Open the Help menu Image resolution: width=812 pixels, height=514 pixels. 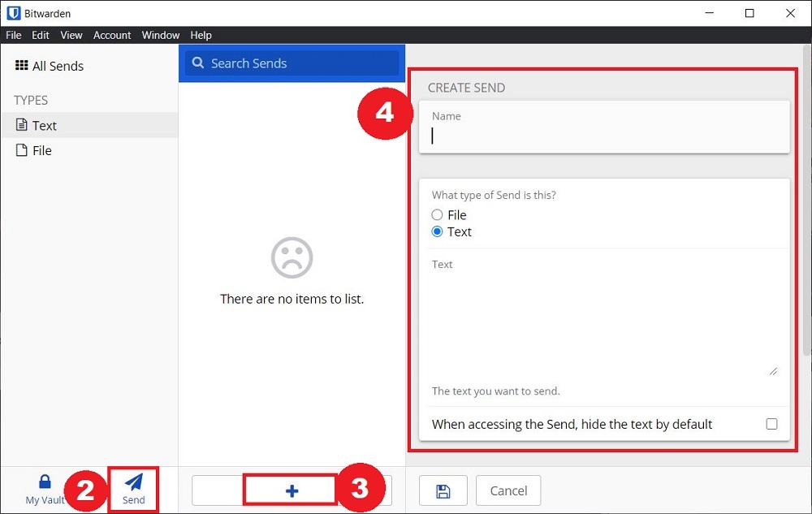(x=201, y=35)
